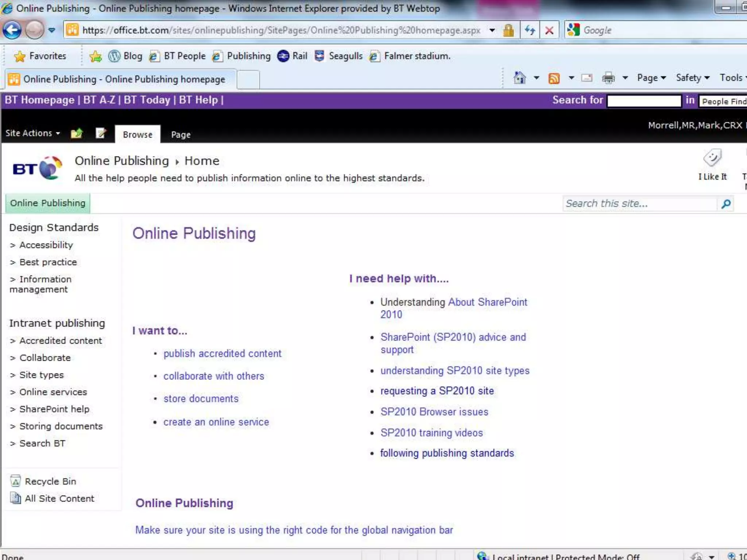Expand the Home button dropdown arrow
Screen dimensions: 747x560
536,78
